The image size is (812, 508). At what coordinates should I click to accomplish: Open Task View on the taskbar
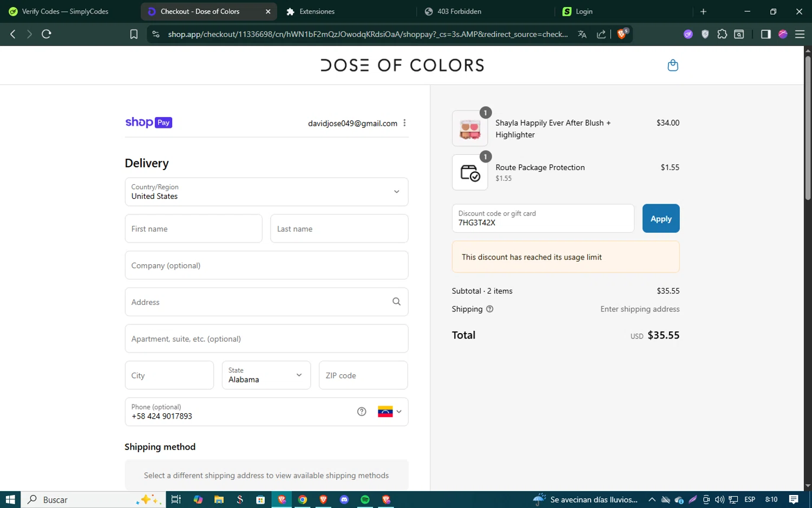(x=176, y=499)
